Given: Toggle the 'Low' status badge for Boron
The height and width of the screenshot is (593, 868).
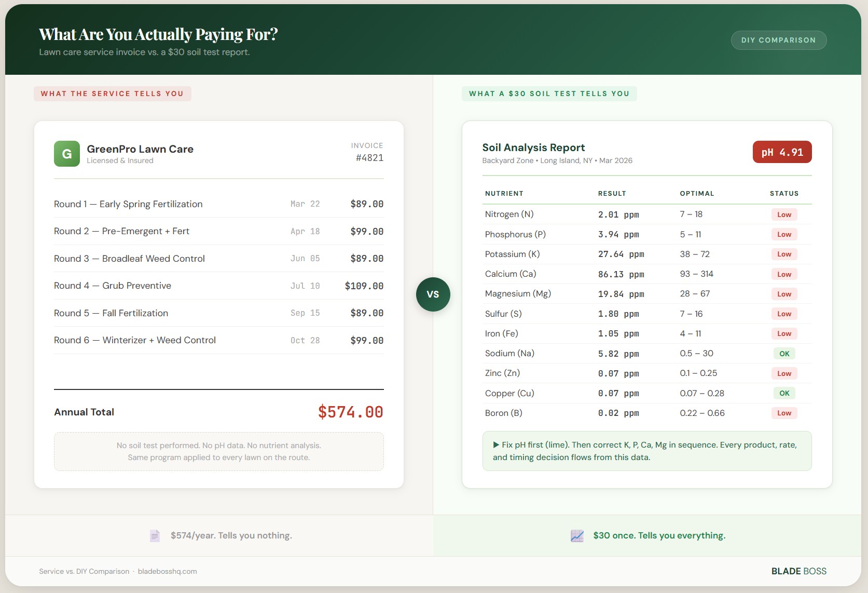Looking at the screenshot, I should click(x=784, y=413).
